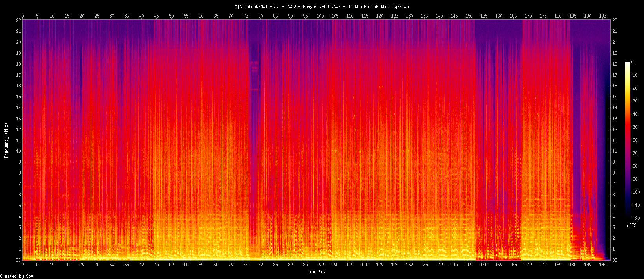Image resolution: width=644 pixels, height=279 pixels.
Task: Click "75" tick on top time axis
Action: click(246, 16)
